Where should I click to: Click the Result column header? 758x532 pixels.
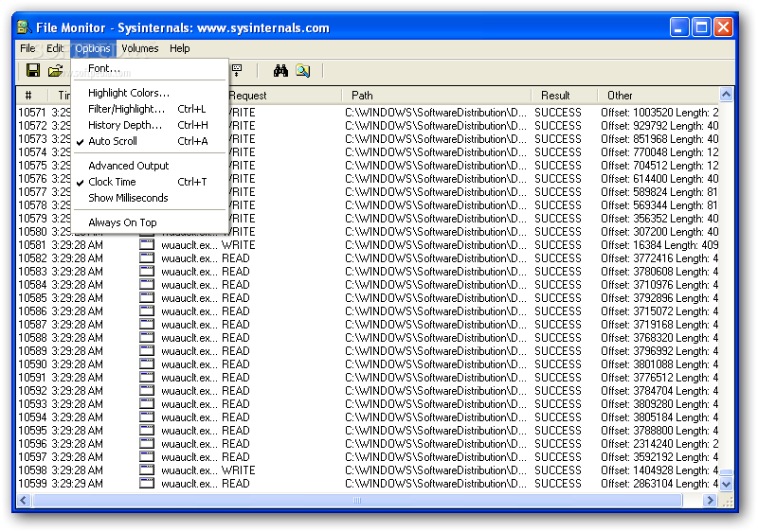(564, 96)
